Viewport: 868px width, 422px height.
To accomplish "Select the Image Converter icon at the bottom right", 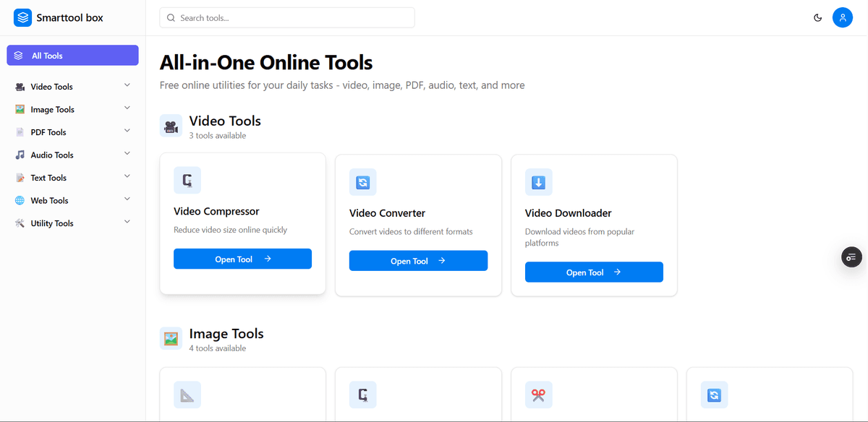I will [x=714, y=395].
